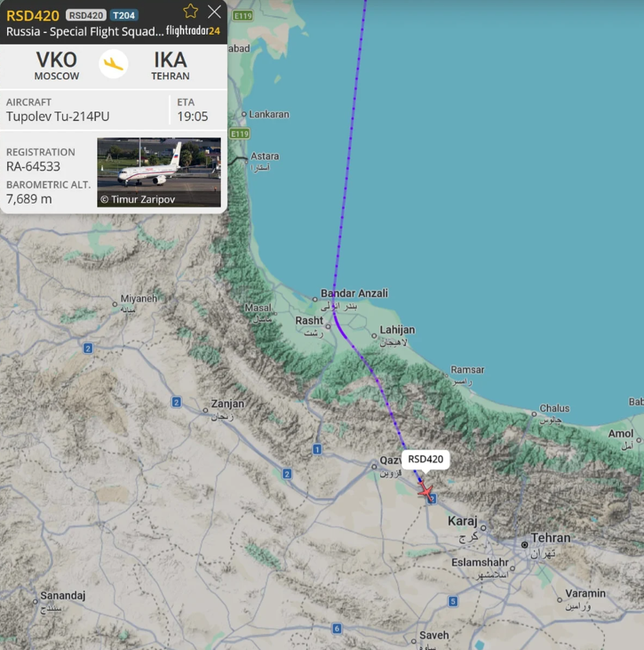Select the gray RSD420 callsign badge
This screenshot has width=644, height=650.
click(86, 16)
